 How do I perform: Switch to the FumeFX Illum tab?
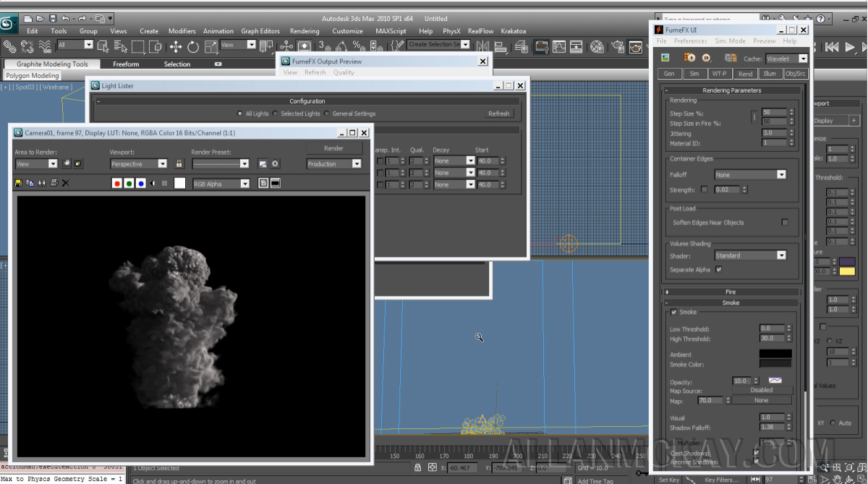pyautogui.click(x=770, y=74)
